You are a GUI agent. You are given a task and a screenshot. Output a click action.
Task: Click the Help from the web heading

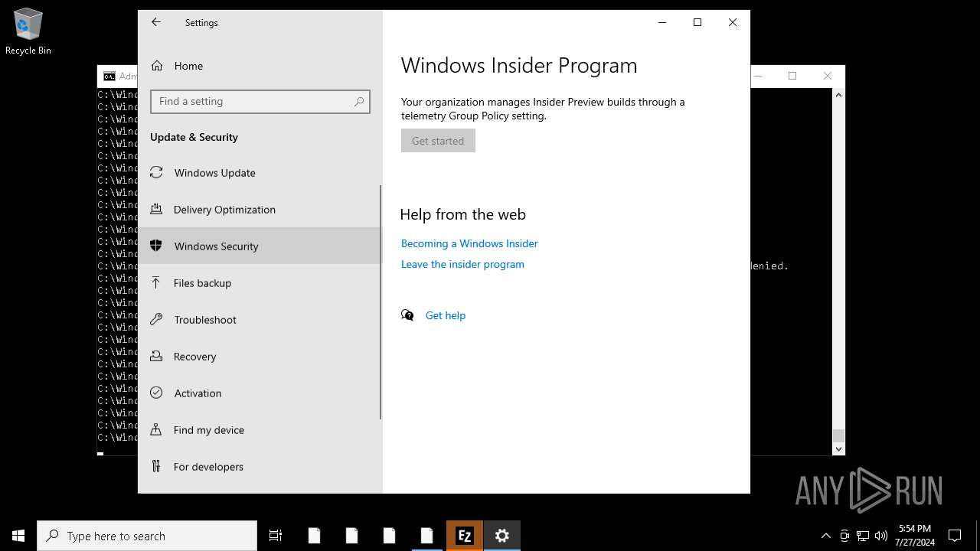tap(463, 214)
